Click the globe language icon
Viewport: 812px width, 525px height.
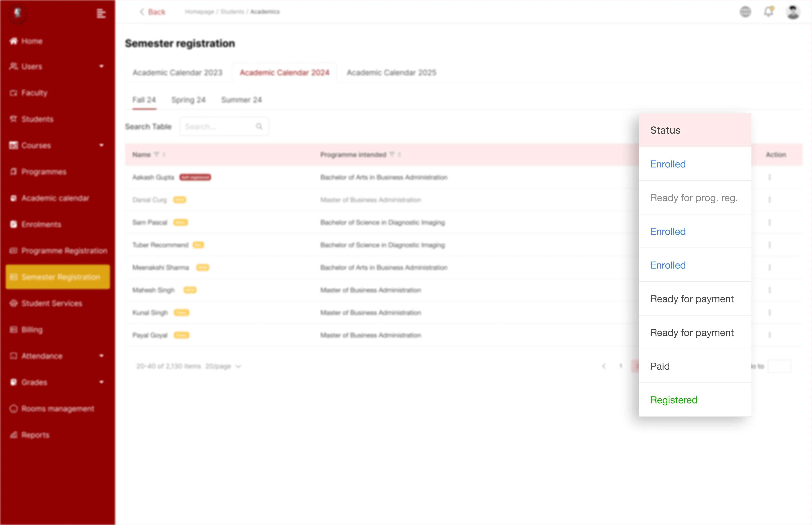click(745, 12)
